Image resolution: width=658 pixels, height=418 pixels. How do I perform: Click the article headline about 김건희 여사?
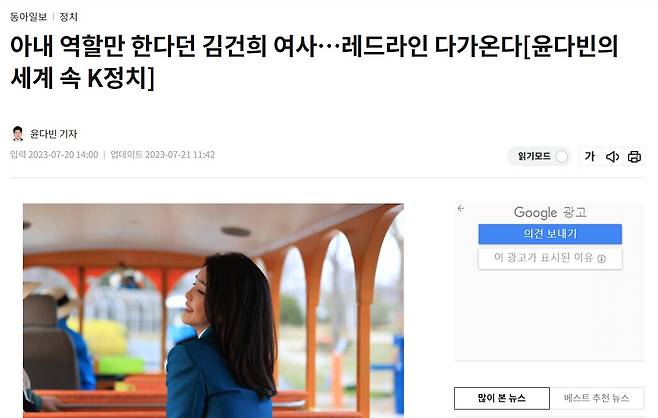click(x=313, y=62)
